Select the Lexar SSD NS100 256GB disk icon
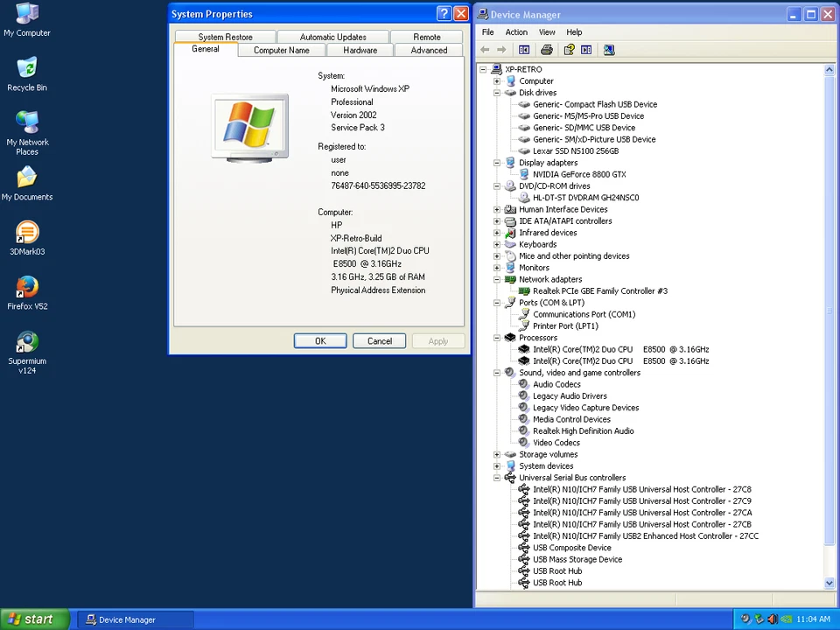 point(524,150)
